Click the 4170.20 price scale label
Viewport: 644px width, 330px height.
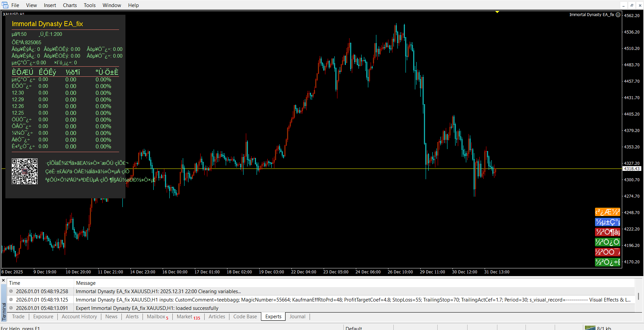pos(632,262)
